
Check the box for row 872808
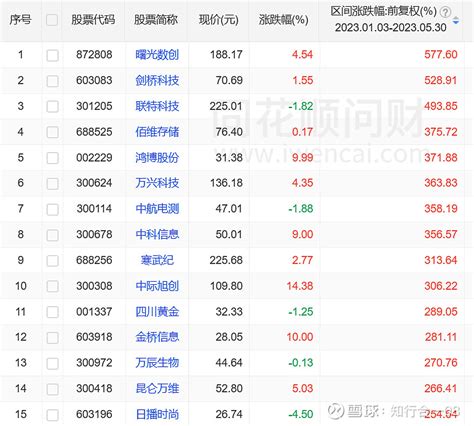point(52,55)
